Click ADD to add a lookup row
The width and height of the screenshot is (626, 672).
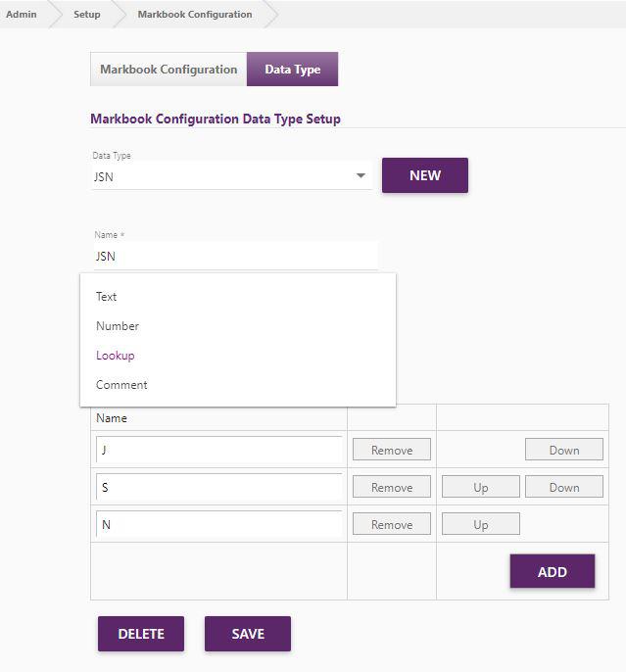pyautogui.click(x=553, y=571)
